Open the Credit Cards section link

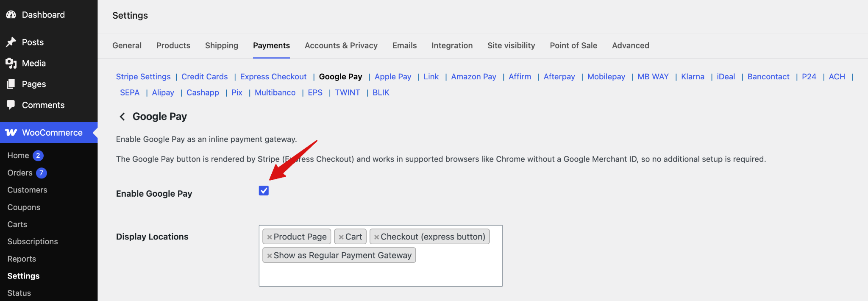click(205, 77)
